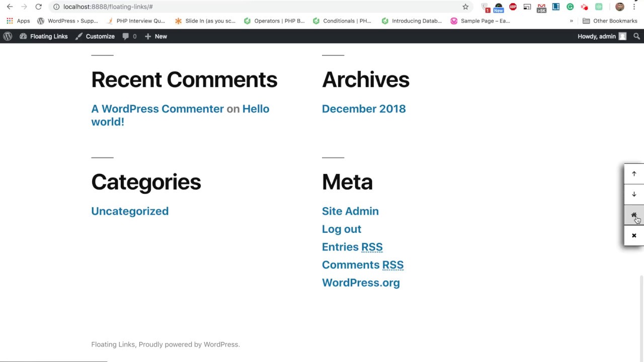This screenshot has height=362, width=644.
Task: Open the New content menu
Action: [x=156, y=36]
